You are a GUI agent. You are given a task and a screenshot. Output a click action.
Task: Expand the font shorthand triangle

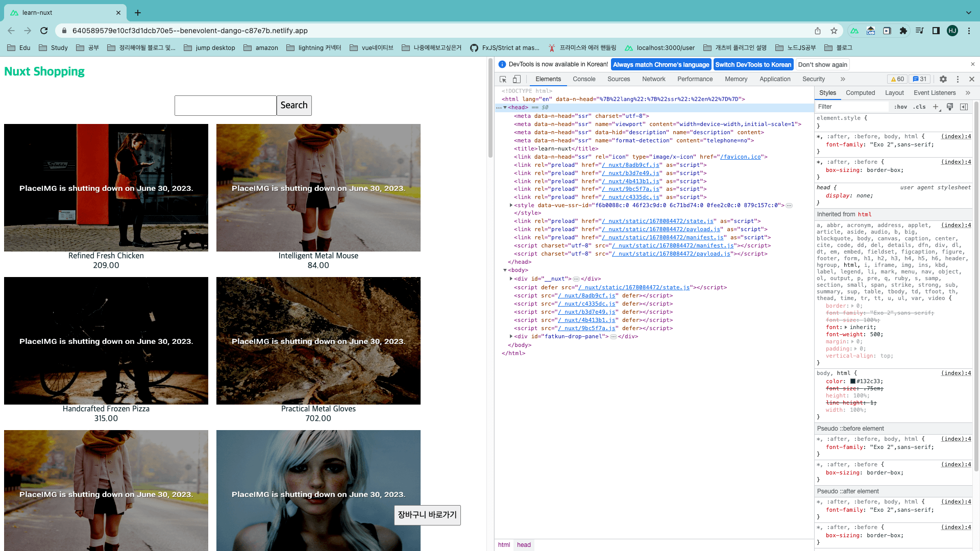[x=846, y=328]
